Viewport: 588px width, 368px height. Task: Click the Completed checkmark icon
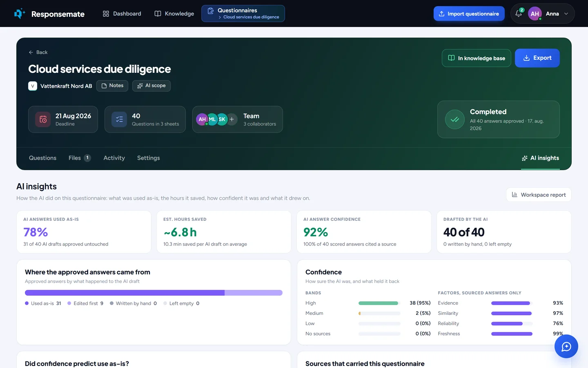click(455, 119)
